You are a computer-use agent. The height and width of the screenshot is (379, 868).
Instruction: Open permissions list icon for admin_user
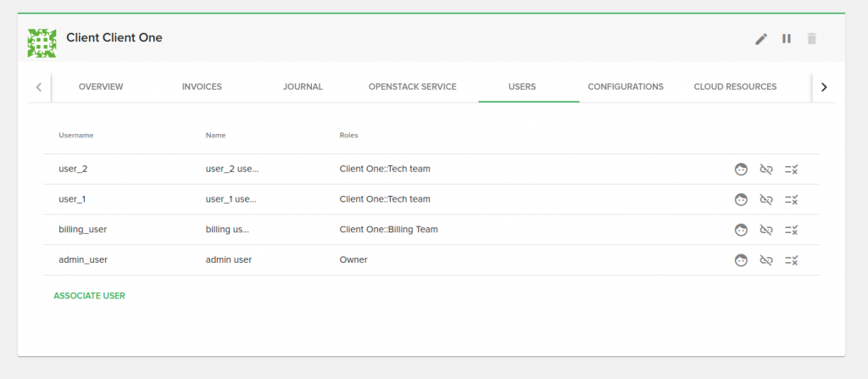[x=791, y=259]
